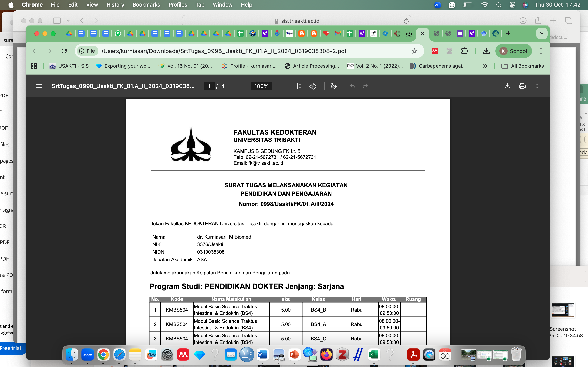The width and height of the screenshot is (588, 367).
Task: Open the USAKTI - SIS bookmark
Action: click(69, 66)
